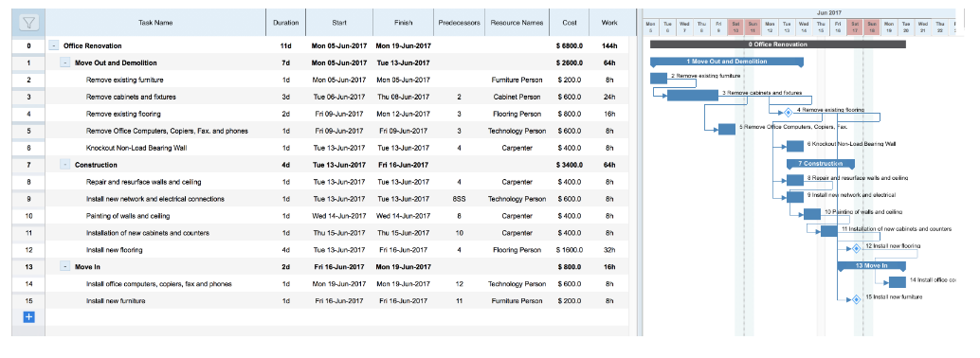Select task 'Remove existing furniture'
Viewport: 980px width, 358px height.
[125, 80]
